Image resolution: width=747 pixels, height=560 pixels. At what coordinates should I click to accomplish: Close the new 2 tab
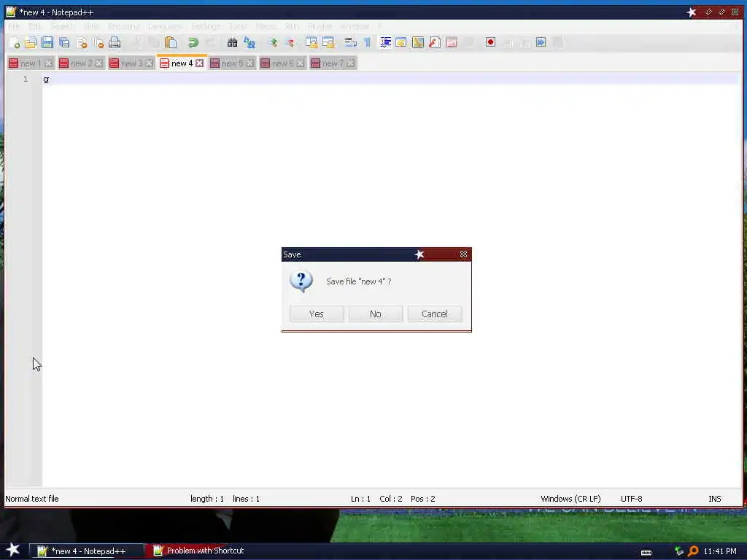[98, 63]
